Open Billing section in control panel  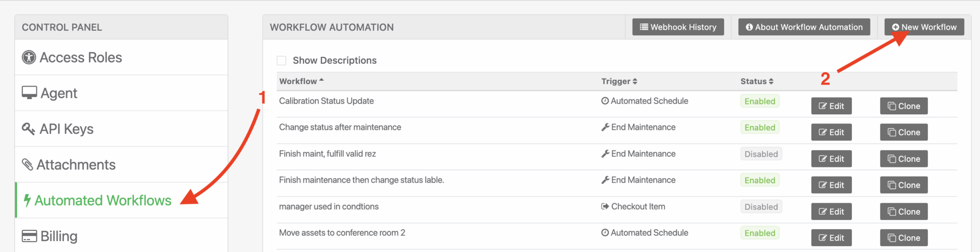(x=59, y=236)
